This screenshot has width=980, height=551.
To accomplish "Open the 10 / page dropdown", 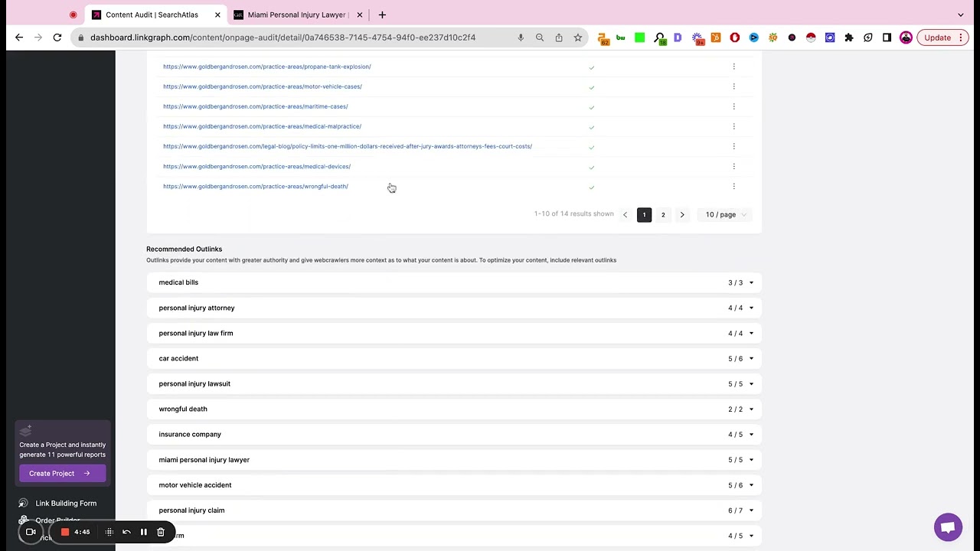I will tap(725, 215).
